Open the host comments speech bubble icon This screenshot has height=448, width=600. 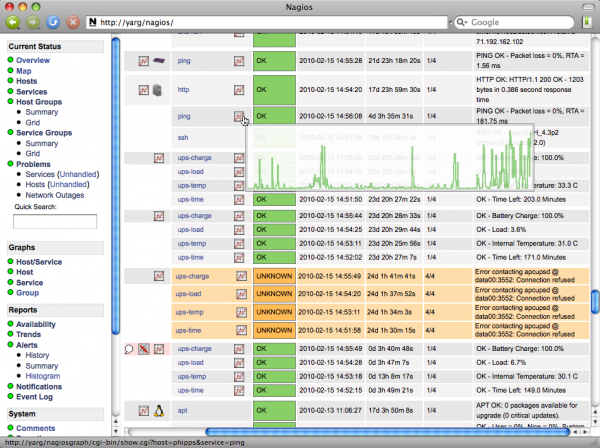pos(129,349)
